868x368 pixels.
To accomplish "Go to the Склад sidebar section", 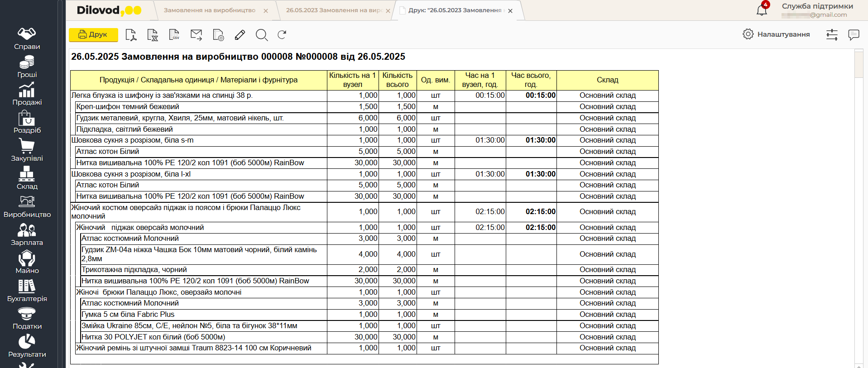I will tap(27, 178).
